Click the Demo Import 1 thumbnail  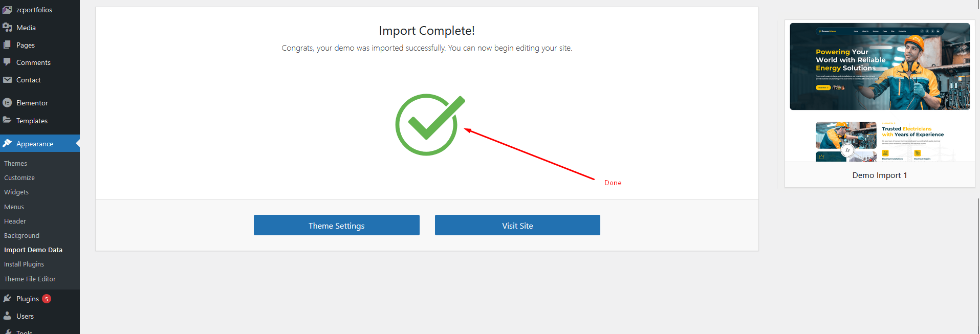pos(880,92)
